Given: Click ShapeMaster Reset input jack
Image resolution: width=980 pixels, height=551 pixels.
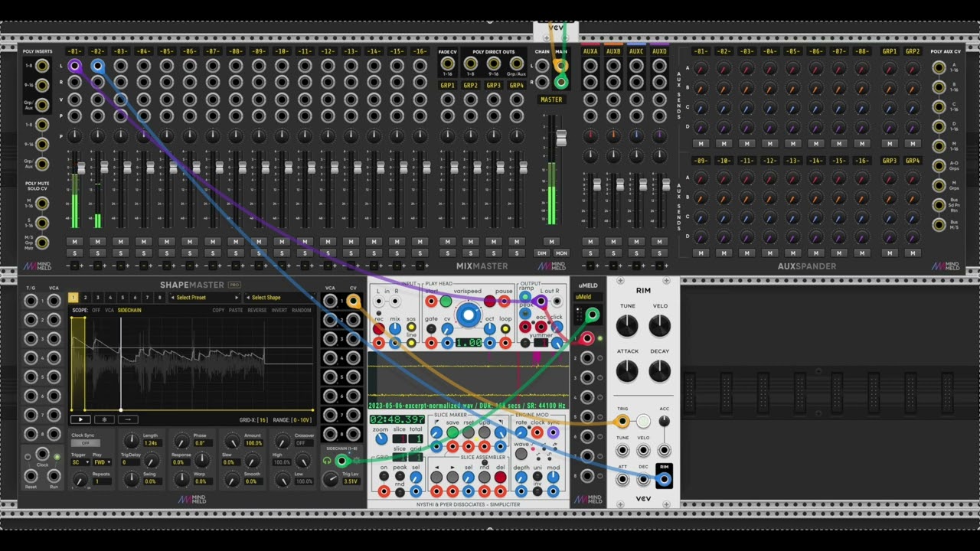Looking at the screenshot, I should (x=31, y=474).
